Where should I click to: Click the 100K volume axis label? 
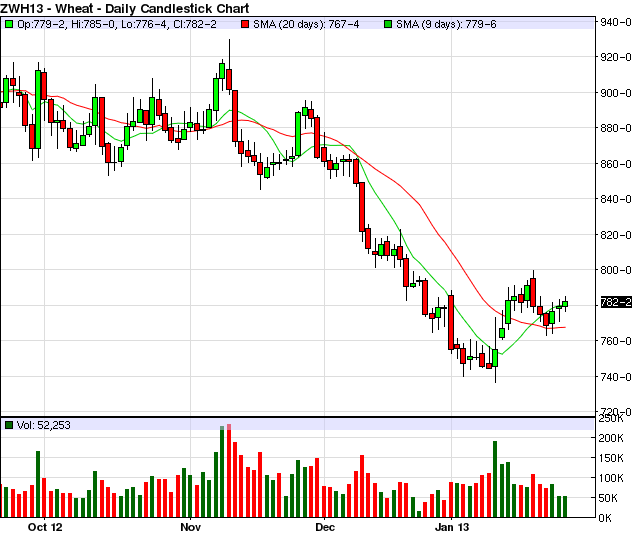[611, 478]
